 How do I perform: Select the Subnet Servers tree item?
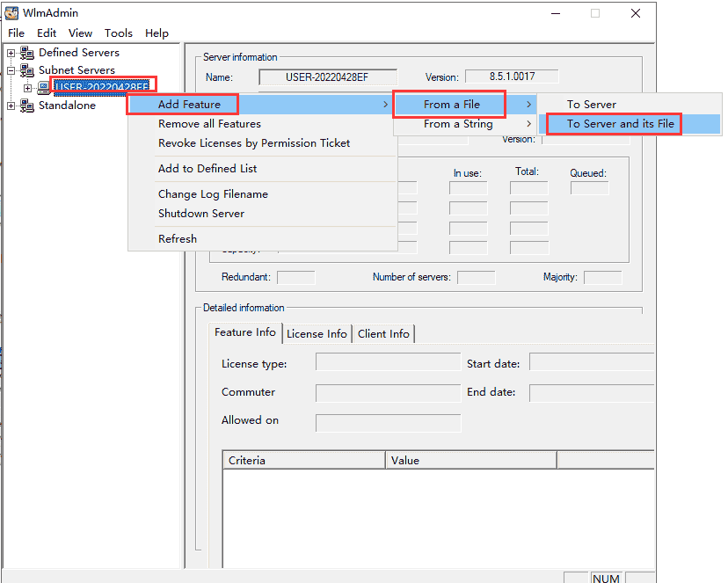[x=76, y=70]
